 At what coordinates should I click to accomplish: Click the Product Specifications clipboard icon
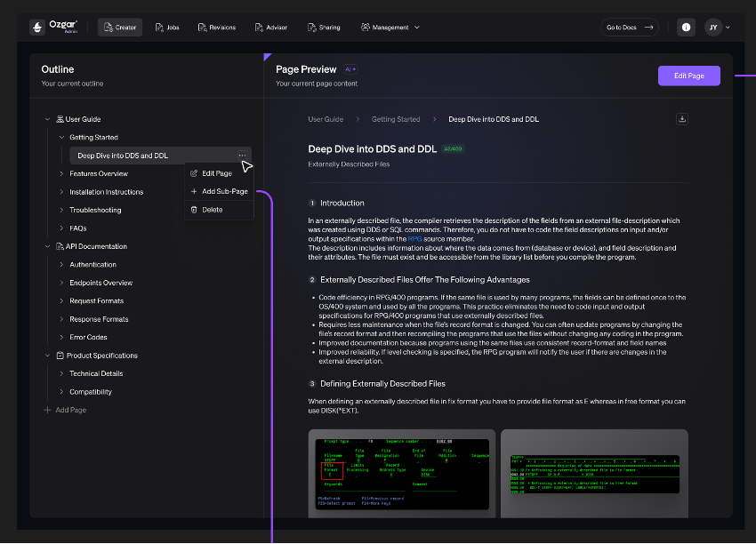(x=60, y=356)
